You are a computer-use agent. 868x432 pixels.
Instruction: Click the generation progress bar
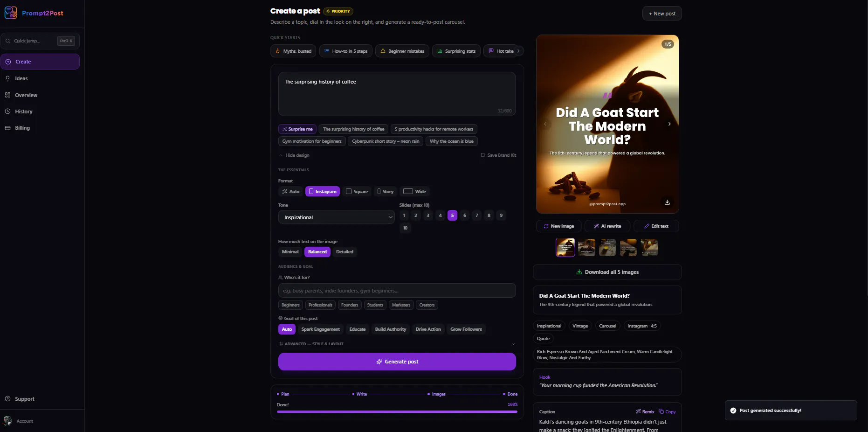coord(397,412)
